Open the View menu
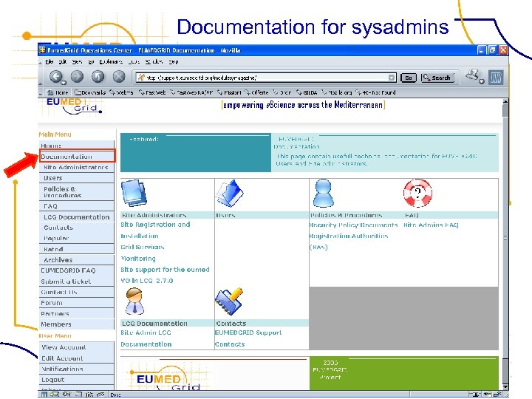532x399 pixels. [77, 62]
